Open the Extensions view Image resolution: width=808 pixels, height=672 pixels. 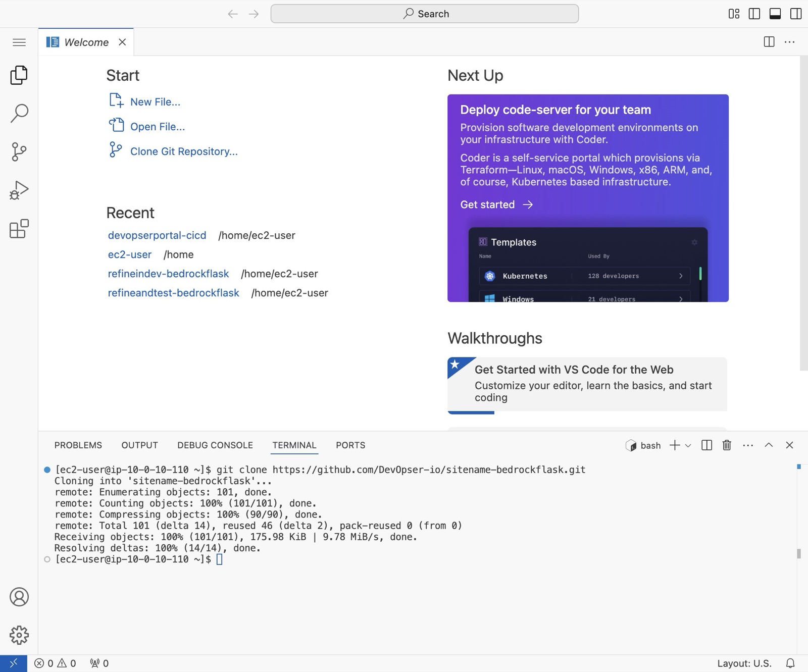19,229
